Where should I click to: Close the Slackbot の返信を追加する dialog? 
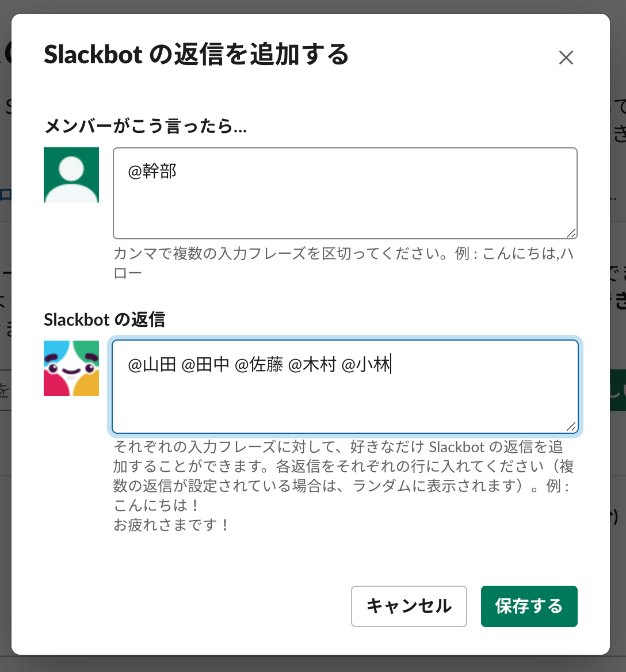(x=566, y=57)
